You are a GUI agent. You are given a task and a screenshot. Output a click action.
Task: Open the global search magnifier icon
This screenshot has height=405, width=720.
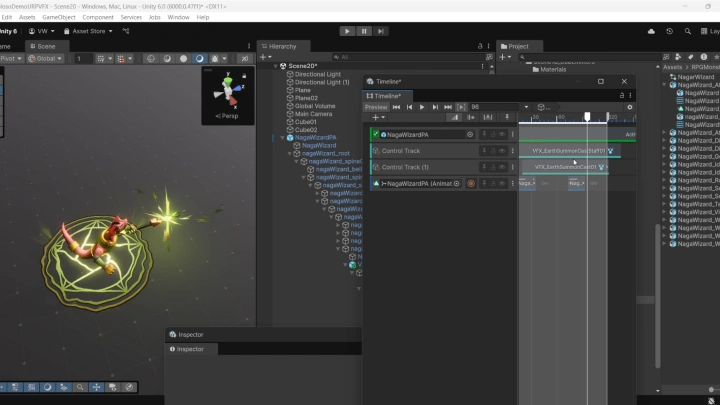pos(687,31)
